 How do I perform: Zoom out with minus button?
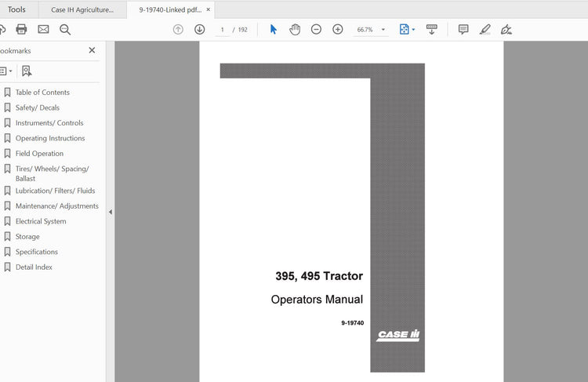click(x=316, y=29)
